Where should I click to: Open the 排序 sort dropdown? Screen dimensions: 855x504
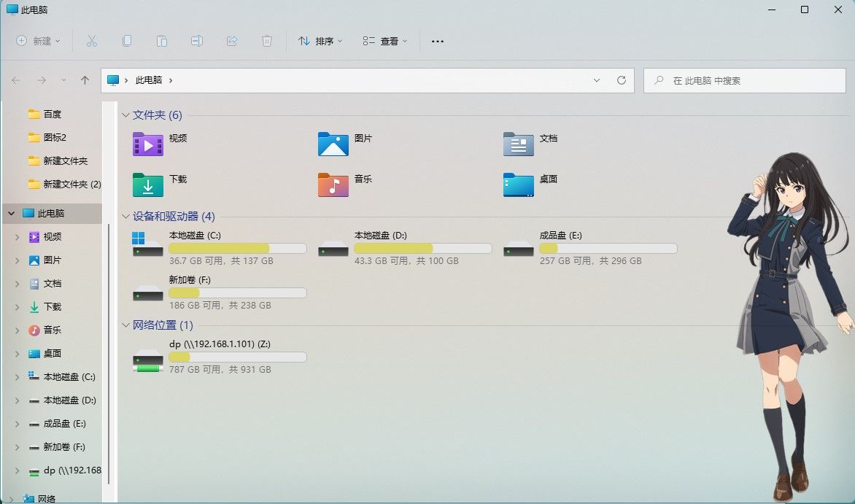320,41
